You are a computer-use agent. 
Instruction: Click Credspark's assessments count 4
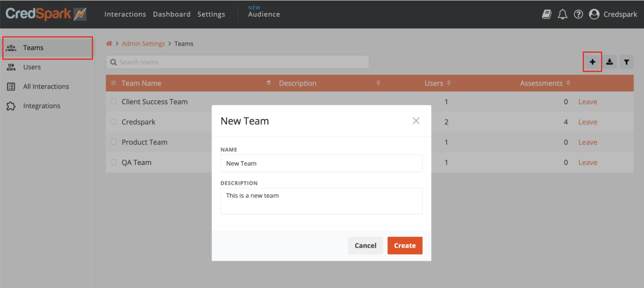tap(566, 122)
